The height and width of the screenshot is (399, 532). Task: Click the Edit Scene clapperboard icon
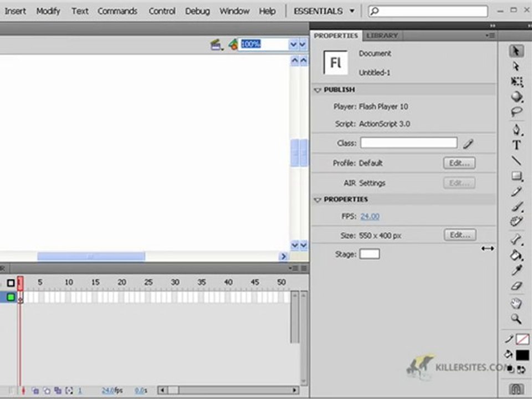[x=216, y=45]
